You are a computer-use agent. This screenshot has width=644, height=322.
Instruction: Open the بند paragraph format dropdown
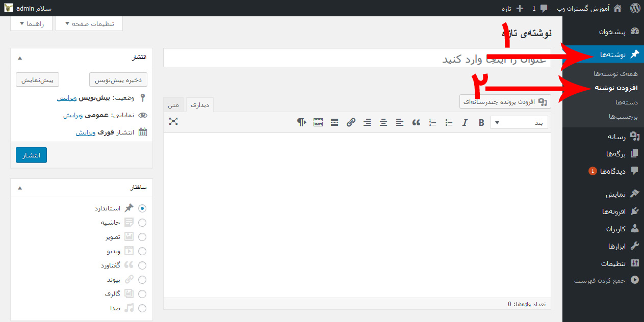pos(519,122)
